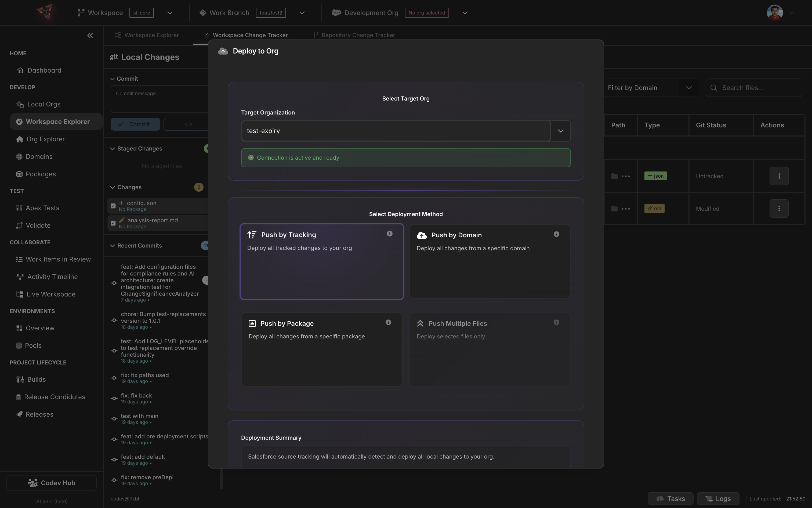The height and width of the screenshot is (508, 812).
Task: Toggle checkbox for analysis-report.md
Action: tap(113, 223)
